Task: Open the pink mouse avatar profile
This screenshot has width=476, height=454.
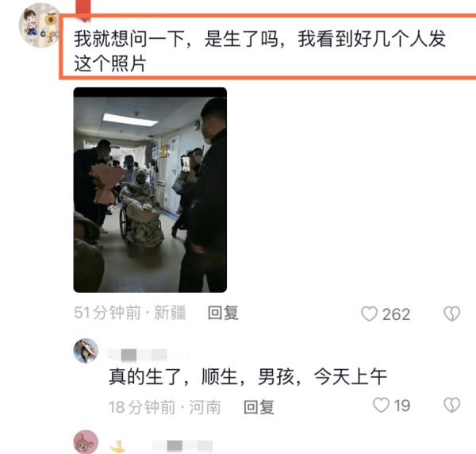Action: coord(86,442)
